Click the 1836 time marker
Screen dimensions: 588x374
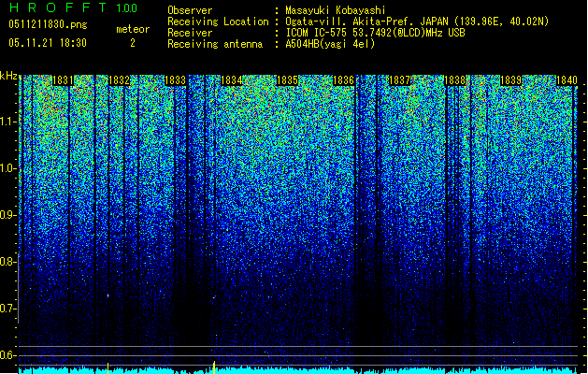tap(343, 80)
